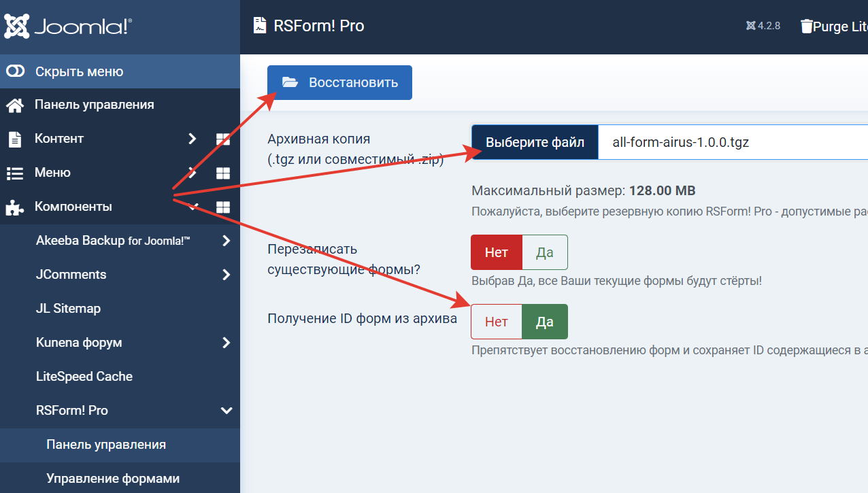Click the Joomla 4.2.8 version badge
The image size is (868, 493).
[x=763, y=27]
